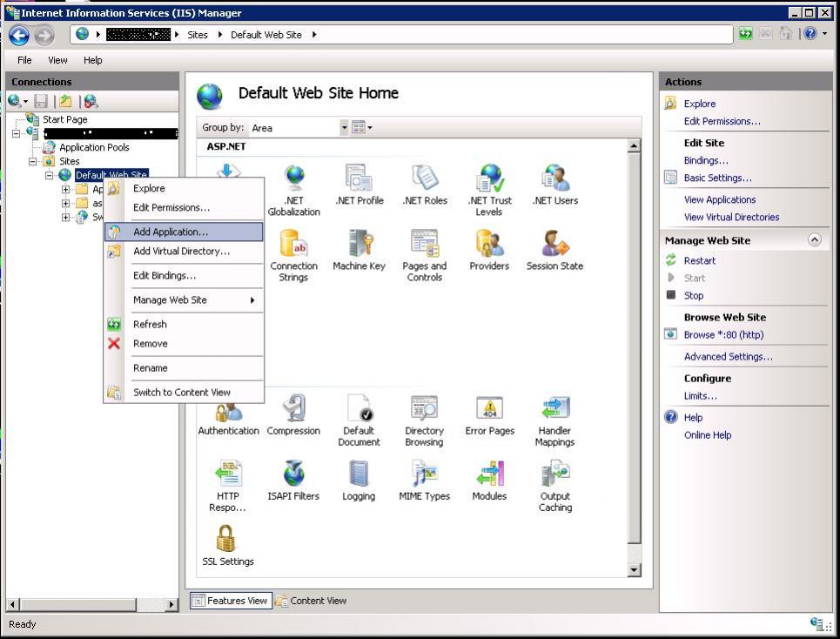Open the Compression feature
This screenshot has height=639, width=840.
click(x=293, y=415)
